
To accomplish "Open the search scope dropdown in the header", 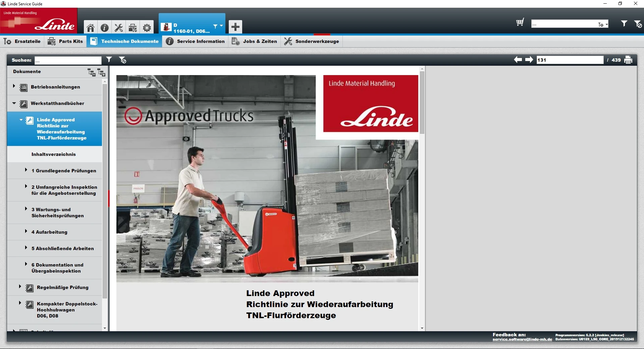I will [603, 24].
